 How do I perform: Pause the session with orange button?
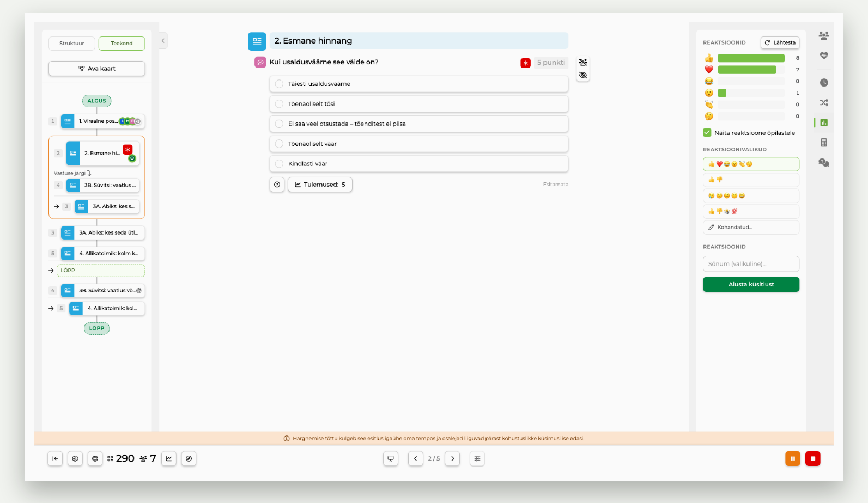(793, 458)
